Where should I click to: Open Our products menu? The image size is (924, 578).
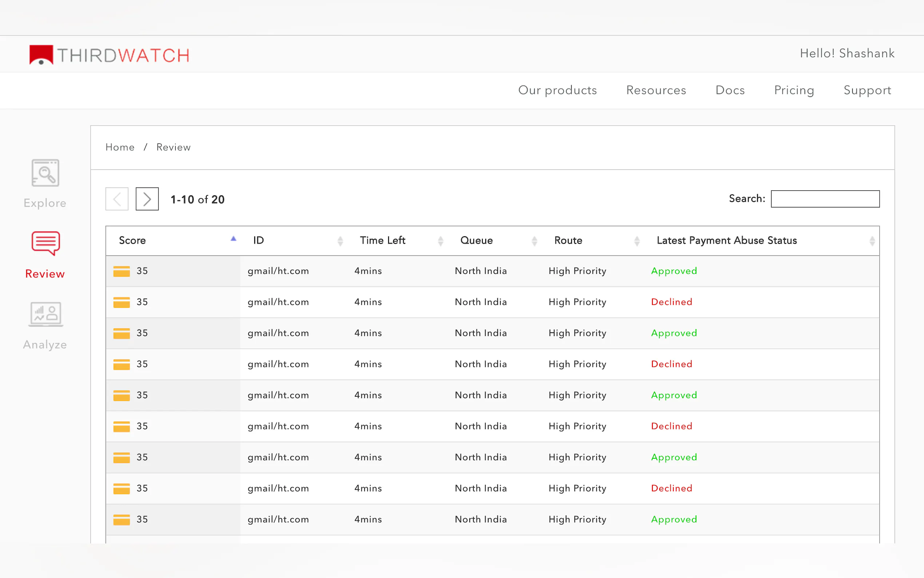pos(557,90)
